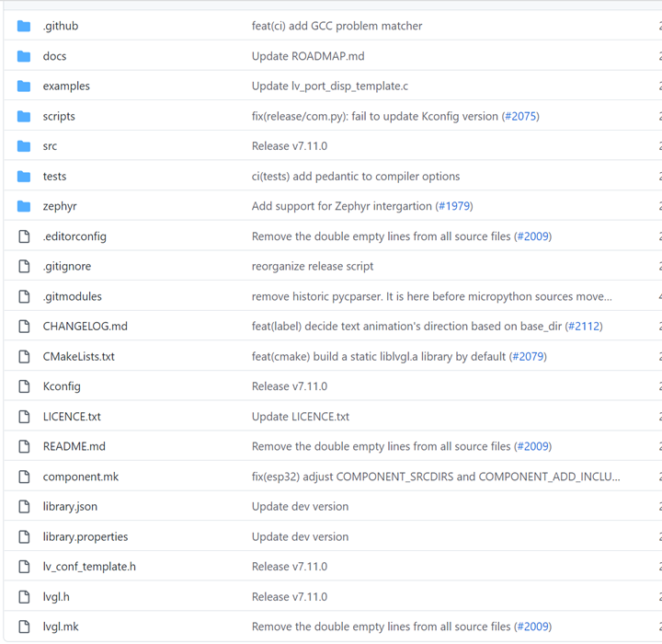
Task: Click the file icon beside CHANGELOG.md
Action: (24, 327)
